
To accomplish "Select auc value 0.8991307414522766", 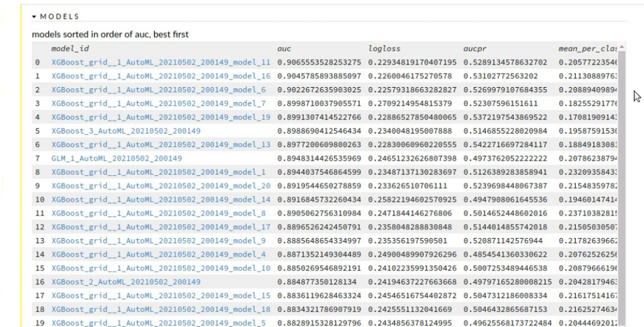I will click(319, 117).
